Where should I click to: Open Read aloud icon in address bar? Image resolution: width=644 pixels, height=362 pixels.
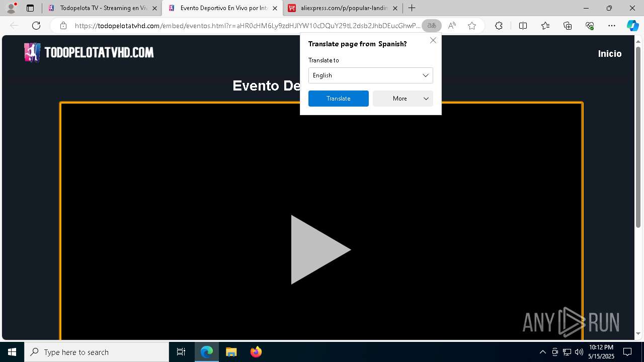[x=452, y=26]
